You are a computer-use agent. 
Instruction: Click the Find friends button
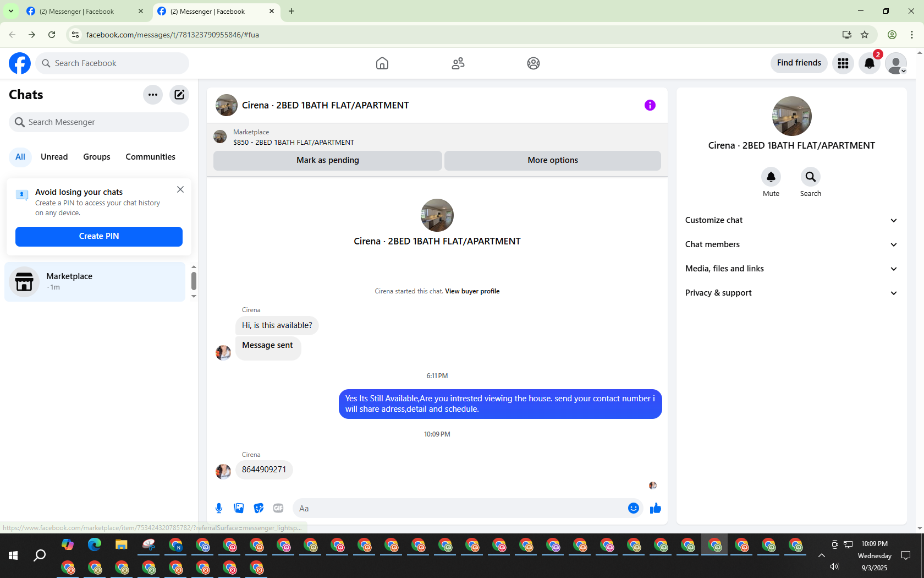[799, 63]
